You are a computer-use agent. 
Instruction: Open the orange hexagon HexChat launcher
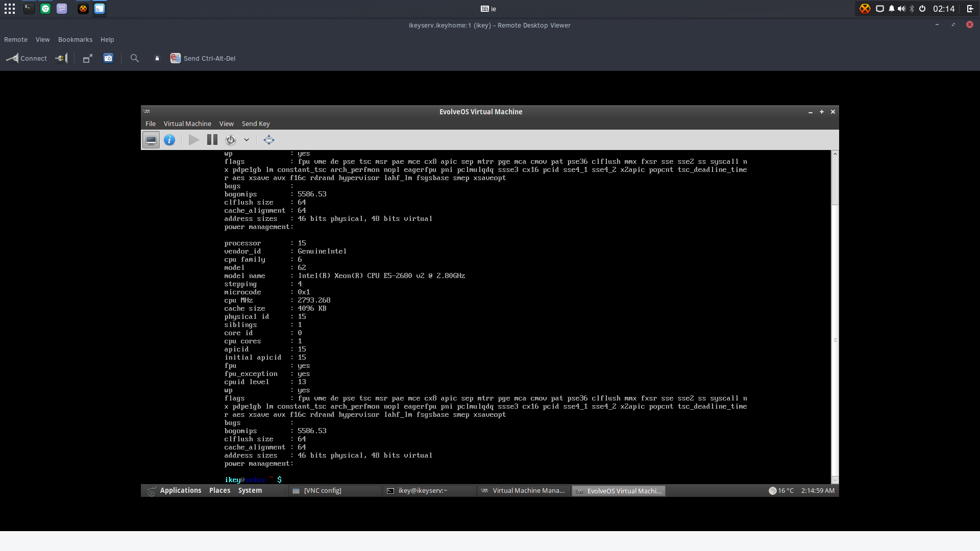pos(83,9)
